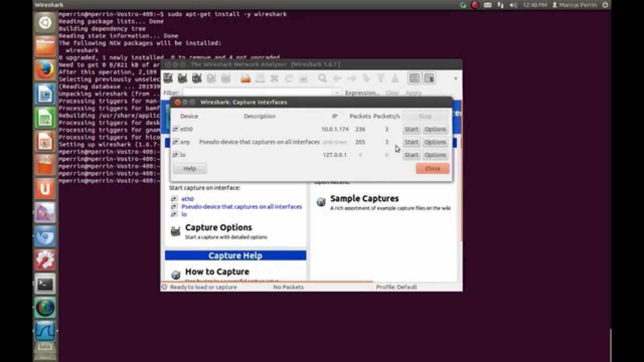Click Profile: Default in status bar
The image size is (644, 362).
[396, 287]
